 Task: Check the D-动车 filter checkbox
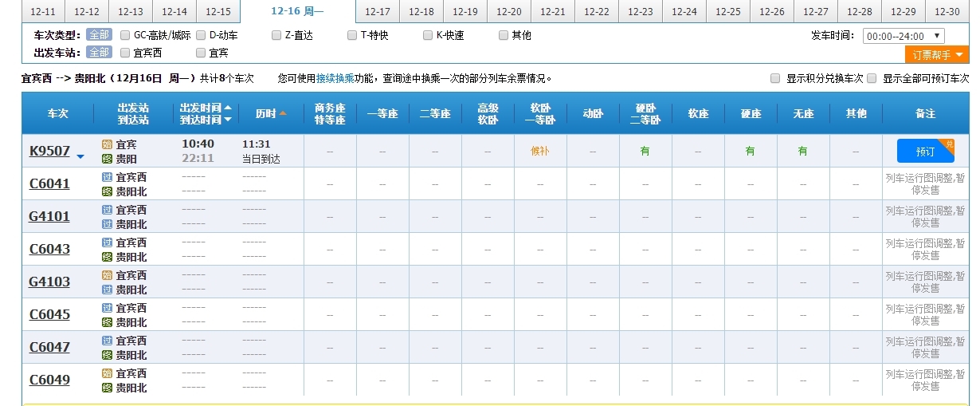pos(201,35)
